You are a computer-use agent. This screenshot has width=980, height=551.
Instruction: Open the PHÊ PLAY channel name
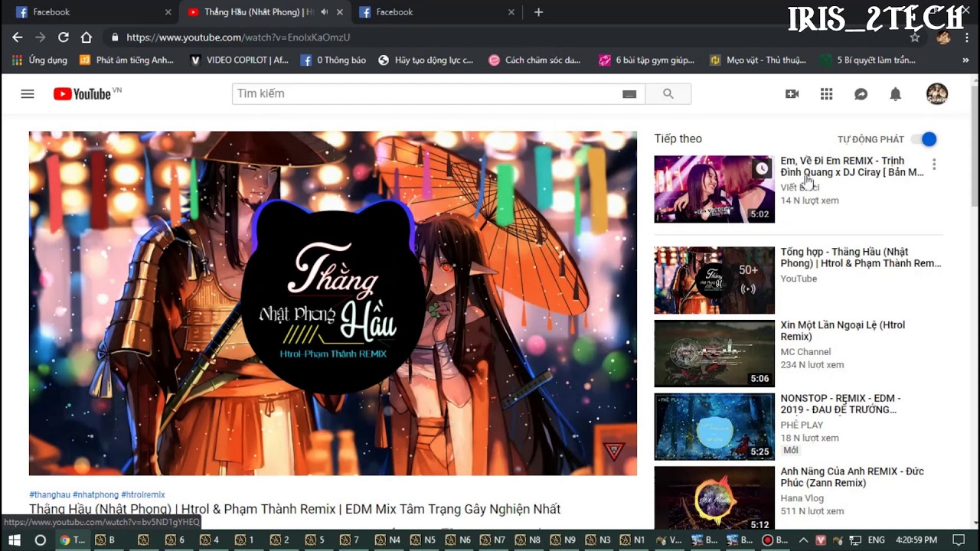(x=802, y=425)
